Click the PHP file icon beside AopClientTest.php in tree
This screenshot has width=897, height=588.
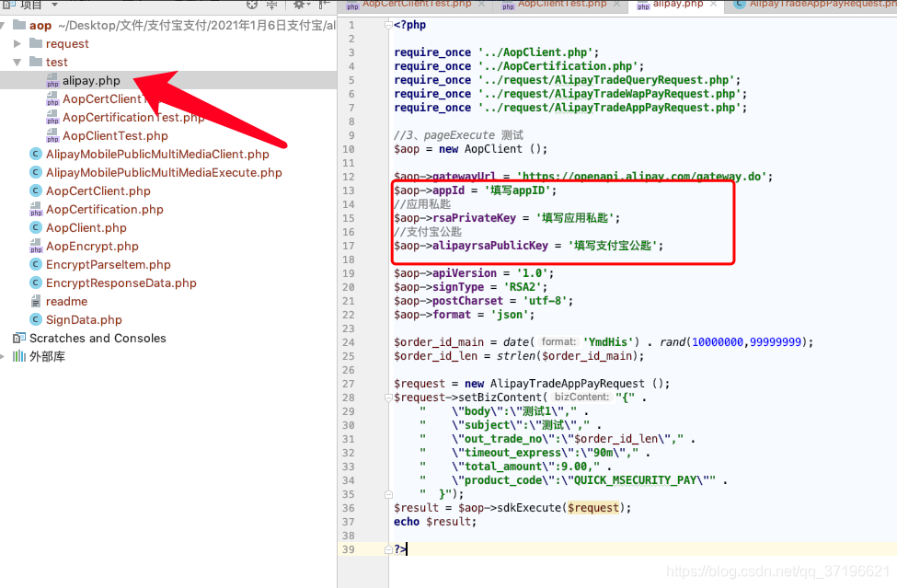coord(52,136)
